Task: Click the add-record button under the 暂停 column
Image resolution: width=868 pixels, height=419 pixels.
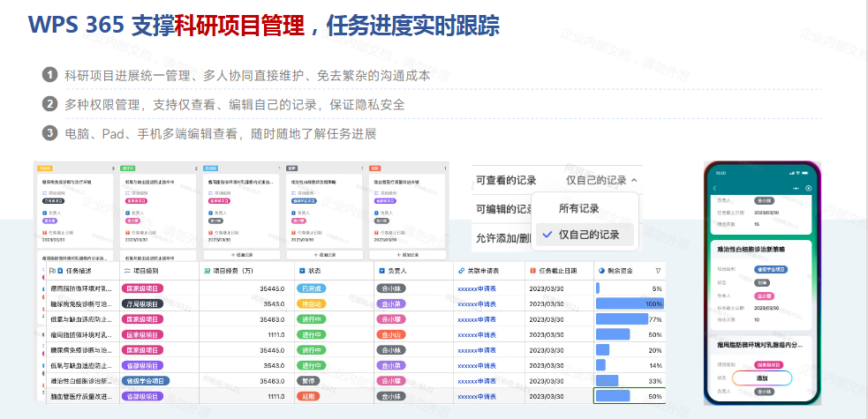Action: (324, 255)
